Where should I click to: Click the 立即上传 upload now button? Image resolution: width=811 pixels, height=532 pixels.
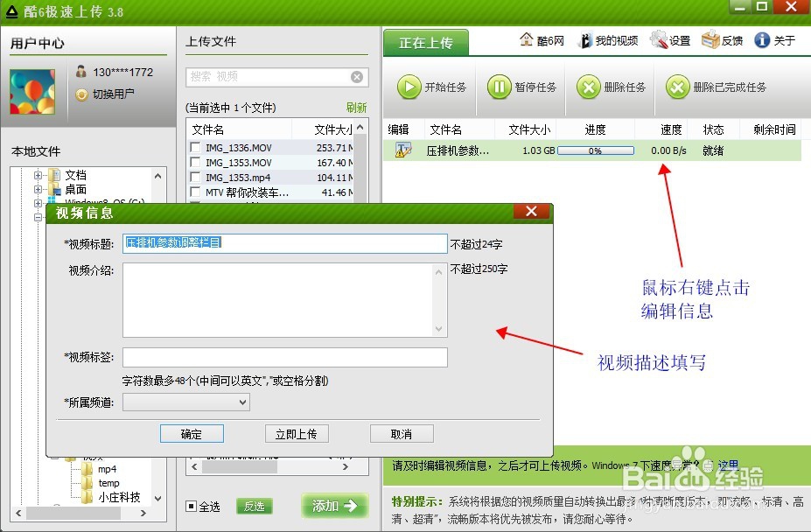pos(297,434)
